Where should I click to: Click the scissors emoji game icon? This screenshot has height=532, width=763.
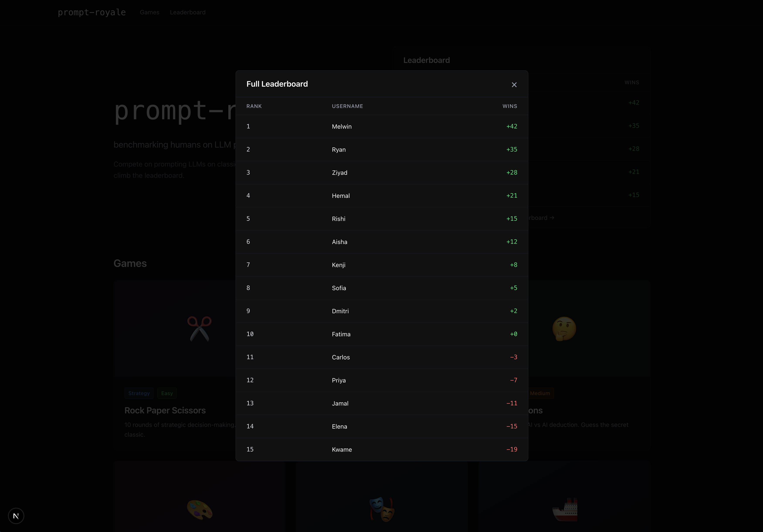199,329
